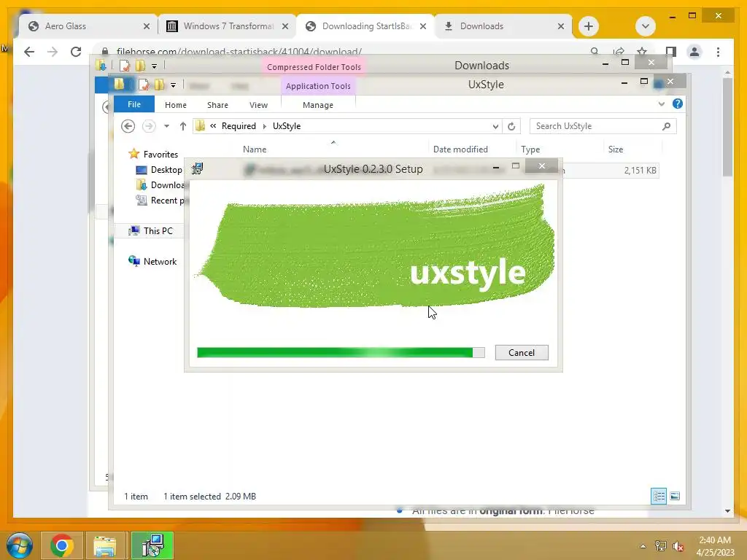Go back in UxStyle Explorer window
Screen dimensions: 747x560
click(128, 126)
